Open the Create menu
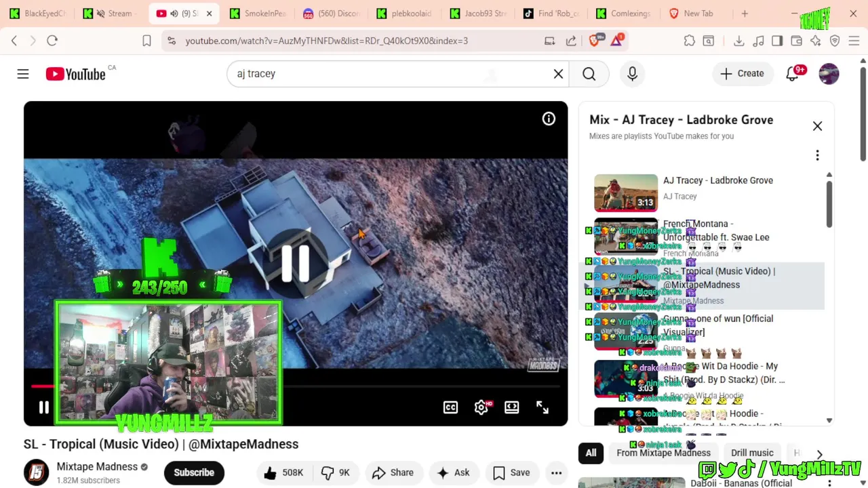Image resolution: width=868 pixels, height=488 pixels. (x=742, y=74)
